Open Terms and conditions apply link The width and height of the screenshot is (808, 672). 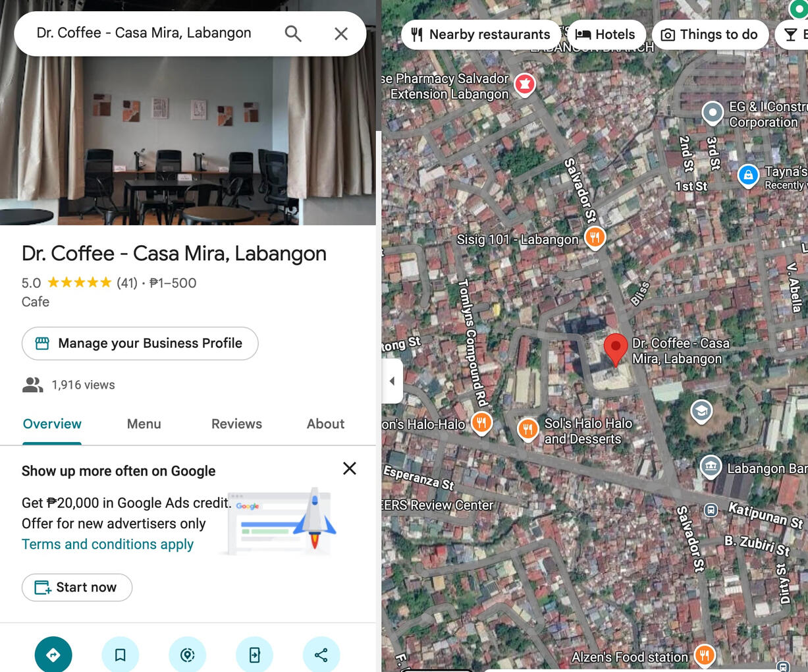point(107,544)
